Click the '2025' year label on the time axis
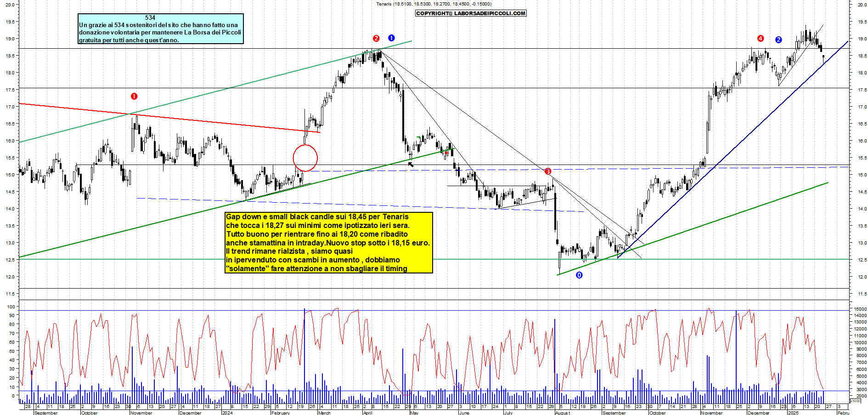868x415 pixels. [x=793, y=413]
